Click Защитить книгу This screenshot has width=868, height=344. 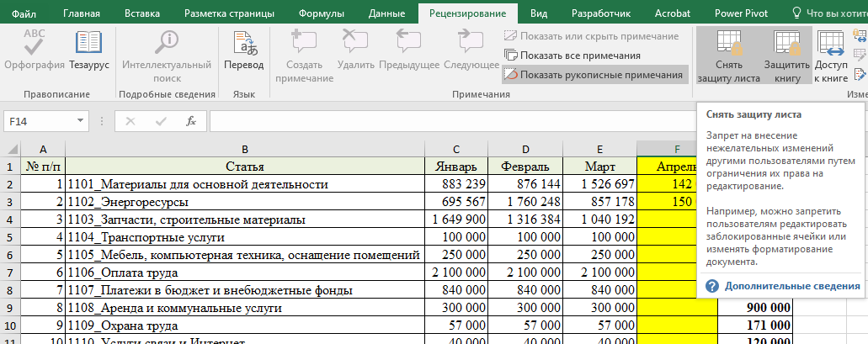point(787,56)
